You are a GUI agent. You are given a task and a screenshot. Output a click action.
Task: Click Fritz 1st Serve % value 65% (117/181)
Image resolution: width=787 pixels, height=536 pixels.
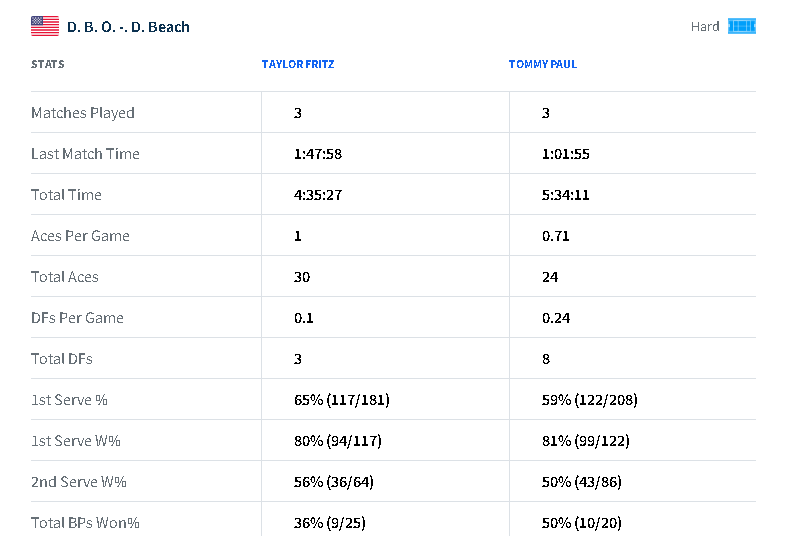(x=341, y=400)
